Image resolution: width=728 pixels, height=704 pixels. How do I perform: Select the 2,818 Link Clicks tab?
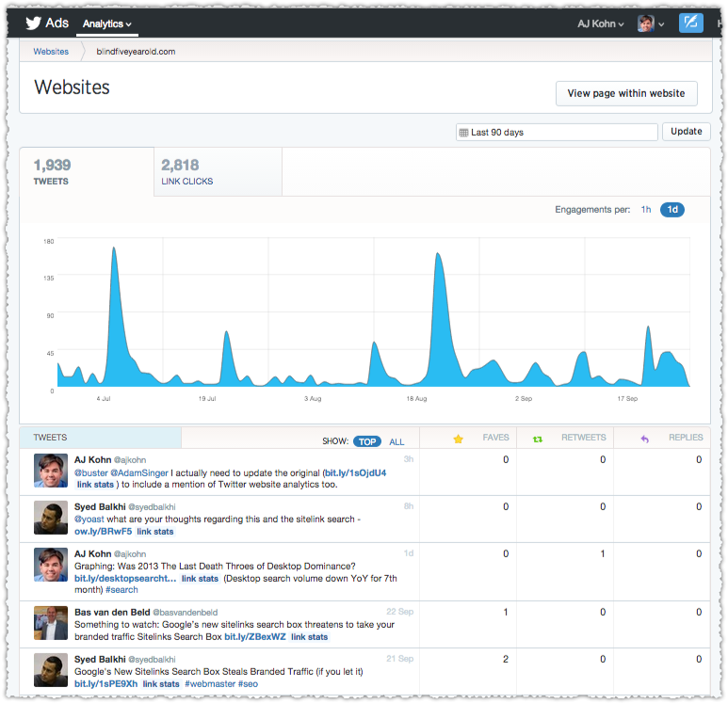pyautogui.click(x=218, y=171)
